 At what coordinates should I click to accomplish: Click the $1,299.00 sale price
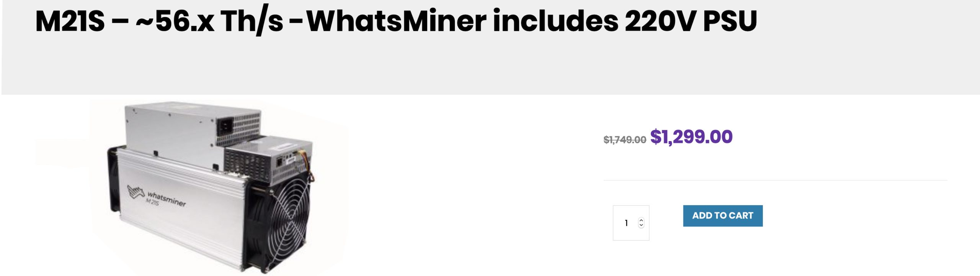pos(691,137)
